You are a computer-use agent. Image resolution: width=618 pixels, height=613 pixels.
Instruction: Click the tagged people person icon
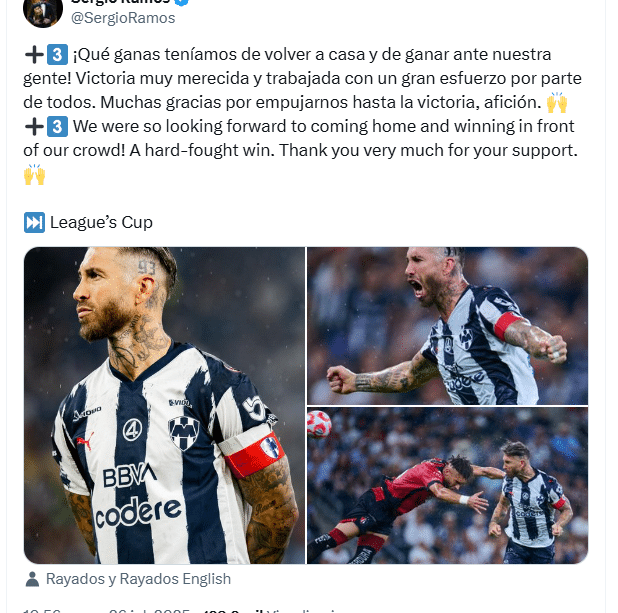click(x=32, y=579)
